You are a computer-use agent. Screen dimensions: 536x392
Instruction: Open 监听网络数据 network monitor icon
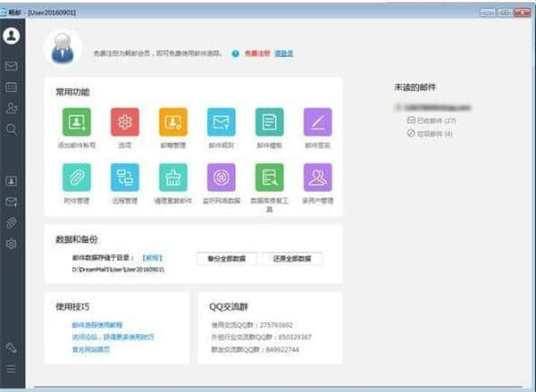(x=221, y=178)
